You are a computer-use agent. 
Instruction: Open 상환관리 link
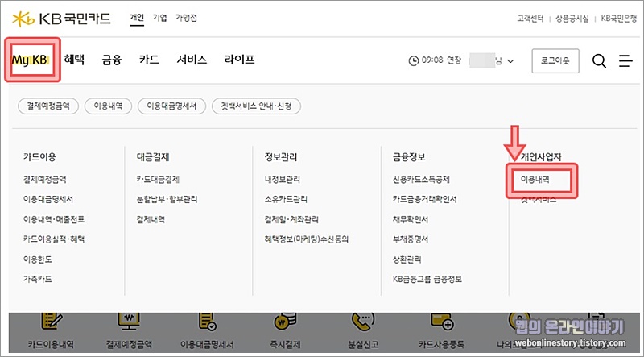(x=407, y=259)
